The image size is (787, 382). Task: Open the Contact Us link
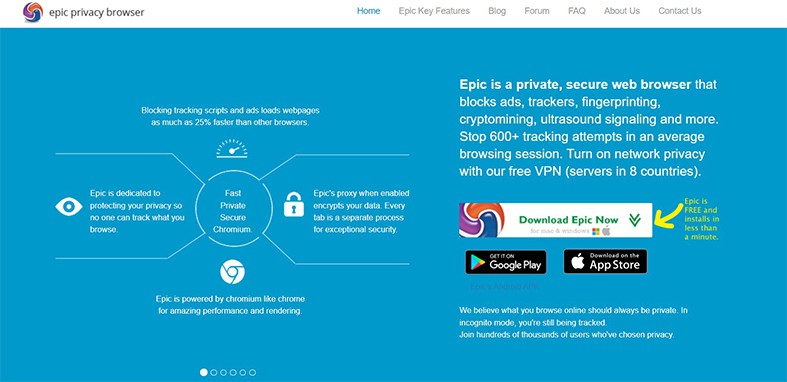click(x=680, y=11)
